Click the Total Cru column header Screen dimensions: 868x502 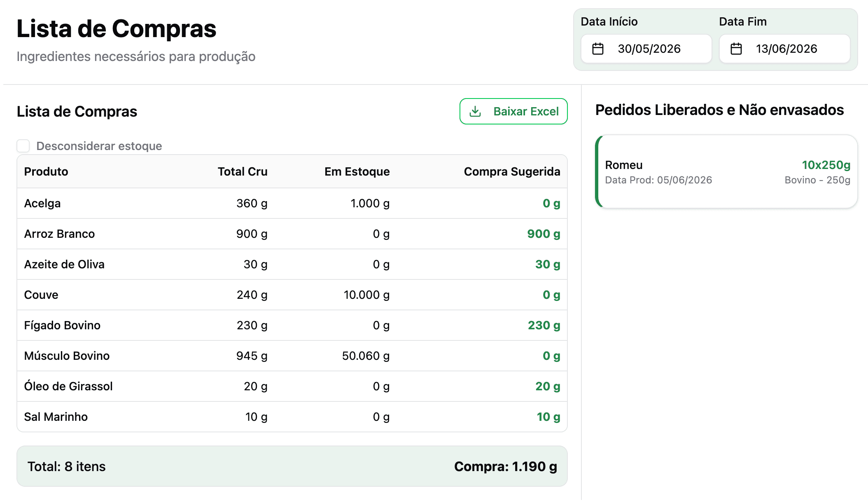243,171
